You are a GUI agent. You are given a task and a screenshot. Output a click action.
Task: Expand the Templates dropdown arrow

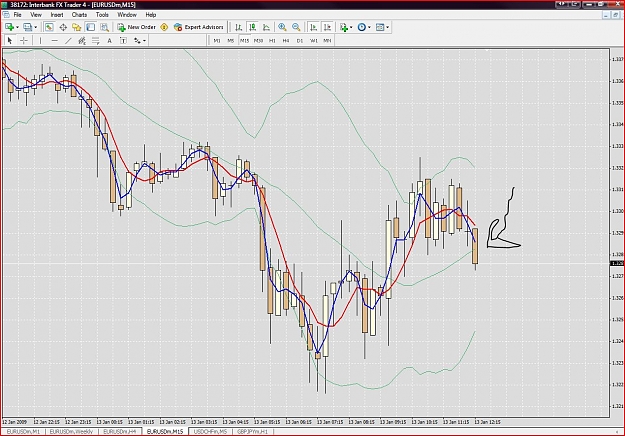[387, 27]
